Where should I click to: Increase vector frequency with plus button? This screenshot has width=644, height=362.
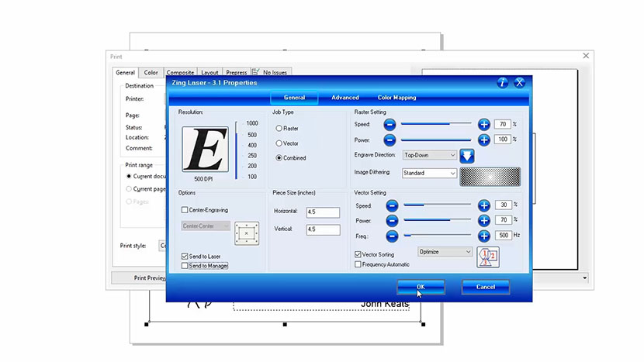pos(483,236)
